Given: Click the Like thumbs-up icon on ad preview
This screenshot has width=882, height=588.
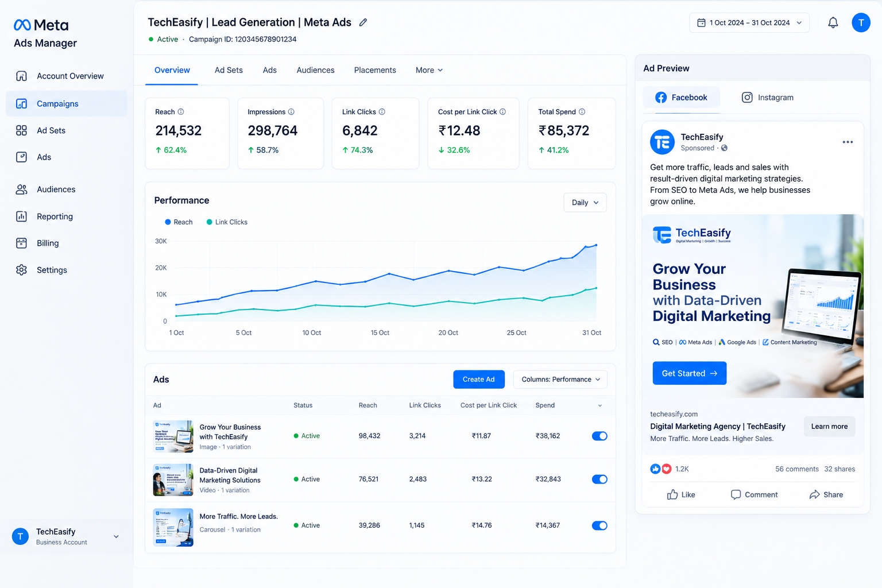Looking at the screenshot, I should tap(672, 494).
